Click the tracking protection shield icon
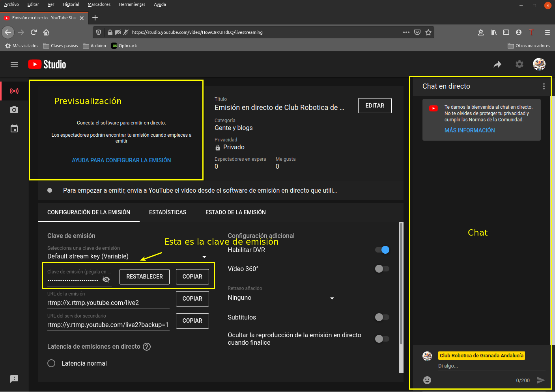555x392 pixels. (99, 32)
